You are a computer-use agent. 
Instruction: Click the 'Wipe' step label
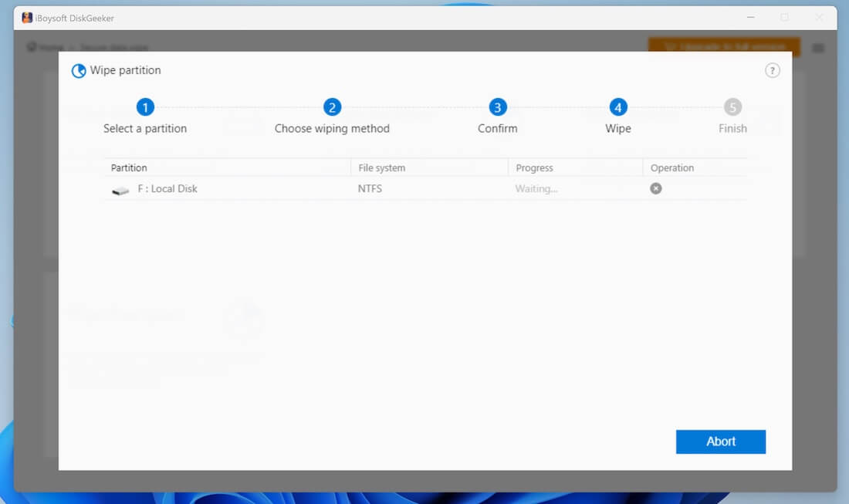tap(617, 128)
